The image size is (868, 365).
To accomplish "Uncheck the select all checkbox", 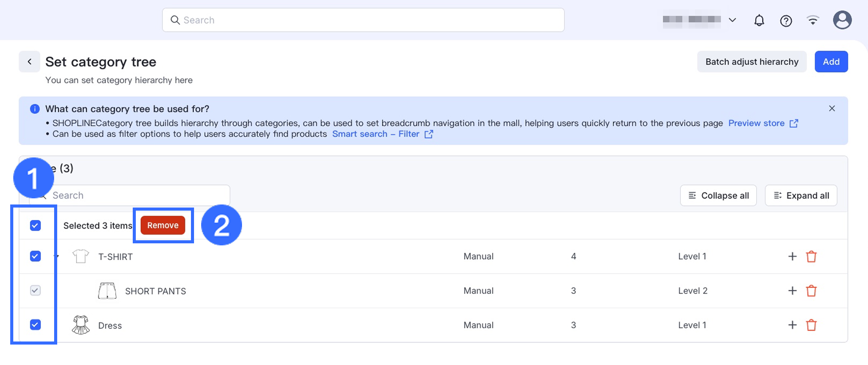I will point(35,225).
